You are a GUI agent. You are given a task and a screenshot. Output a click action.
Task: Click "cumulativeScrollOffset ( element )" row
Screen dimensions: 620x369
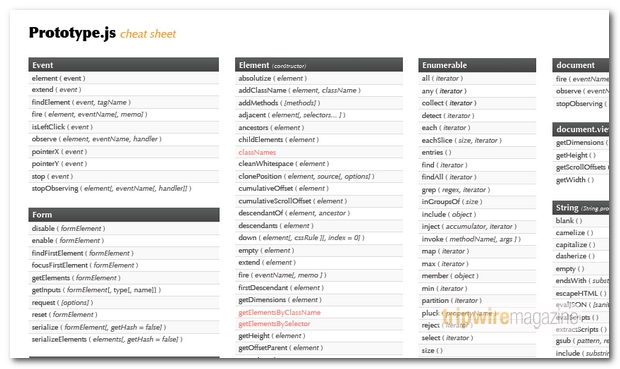click(319, 201)
